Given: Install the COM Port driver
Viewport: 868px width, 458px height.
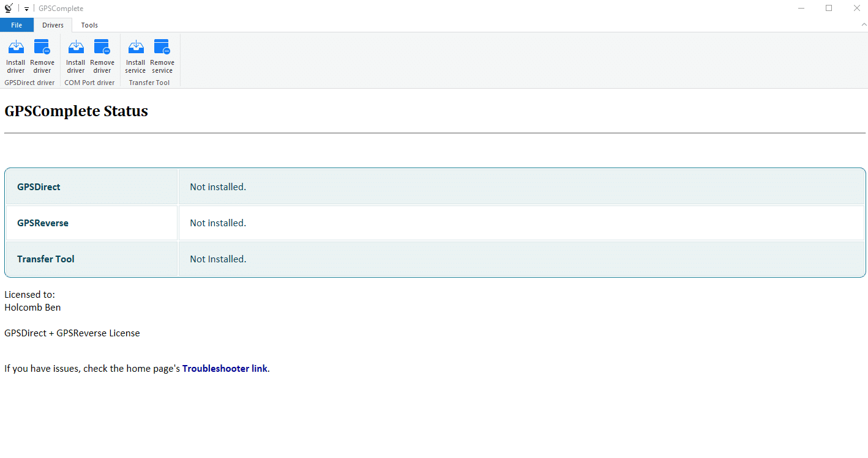Looking at the screenshot, I should tap(76, 56).
